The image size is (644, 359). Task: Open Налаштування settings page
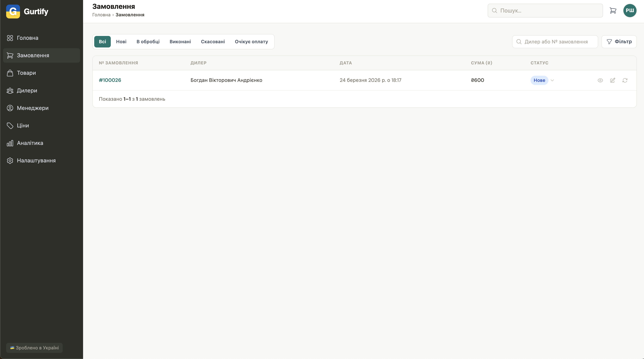(x=36, y=160)
